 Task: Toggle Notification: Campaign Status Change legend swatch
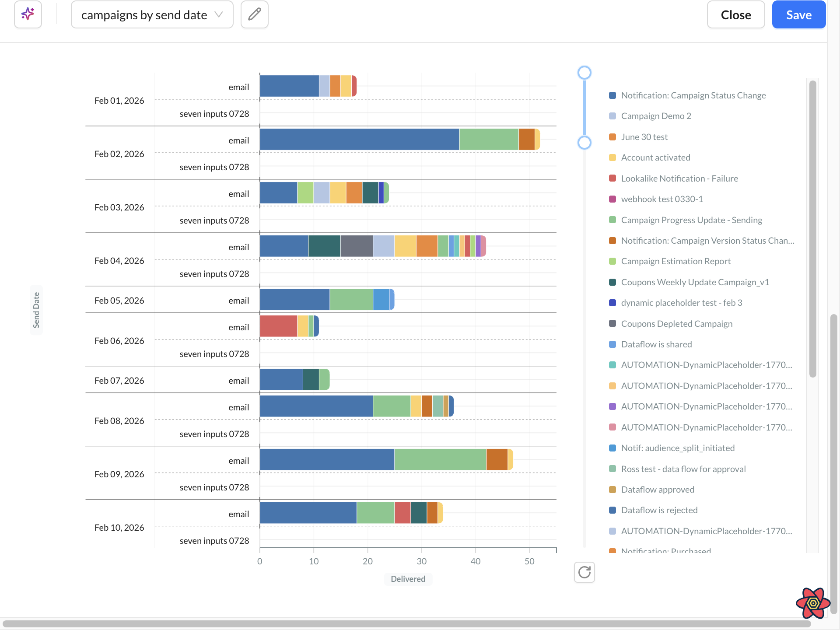point(612,95)
